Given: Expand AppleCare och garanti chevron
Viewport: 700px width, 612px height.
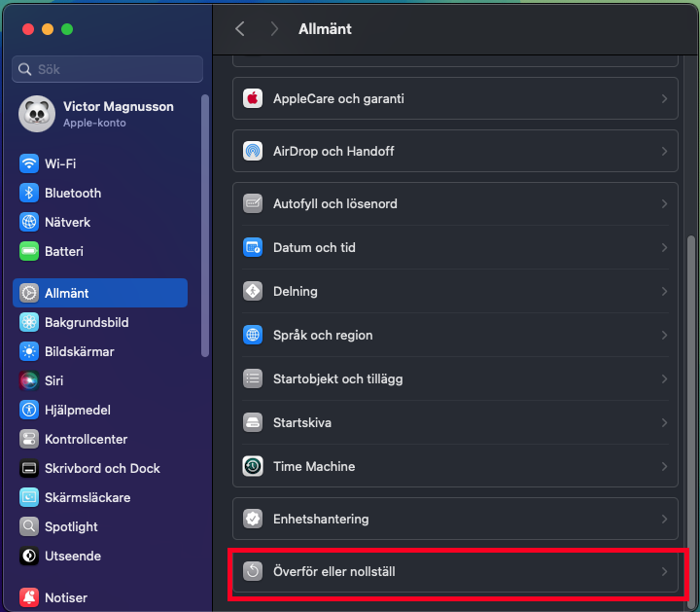Looking at the screenshot, I should [x=664, y=98].
